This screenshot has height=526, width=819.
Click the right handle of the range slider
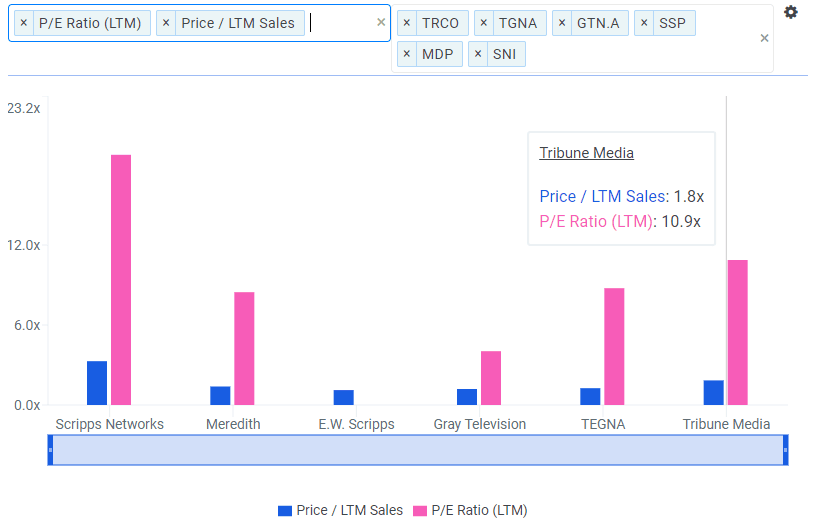pos(785,450)
